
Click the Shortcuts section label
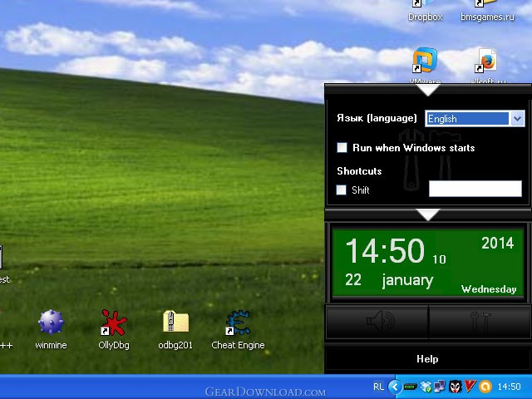click(359, 171)
